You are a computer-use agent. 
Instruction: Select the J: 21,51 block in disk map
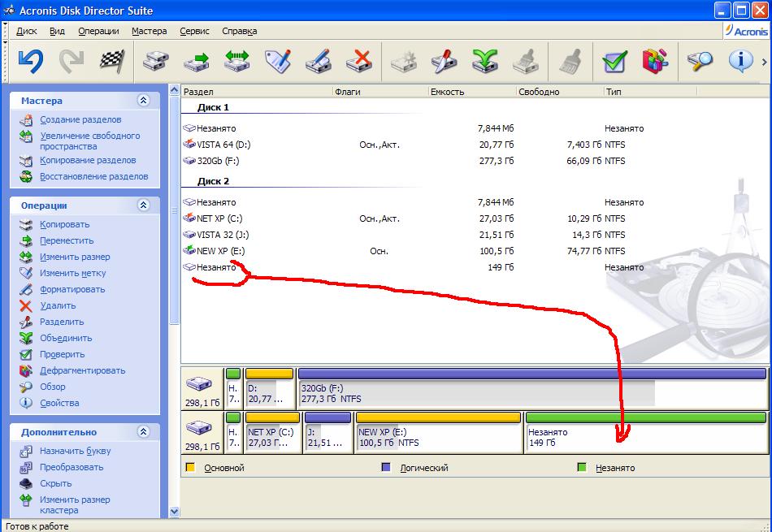[327, 432]
